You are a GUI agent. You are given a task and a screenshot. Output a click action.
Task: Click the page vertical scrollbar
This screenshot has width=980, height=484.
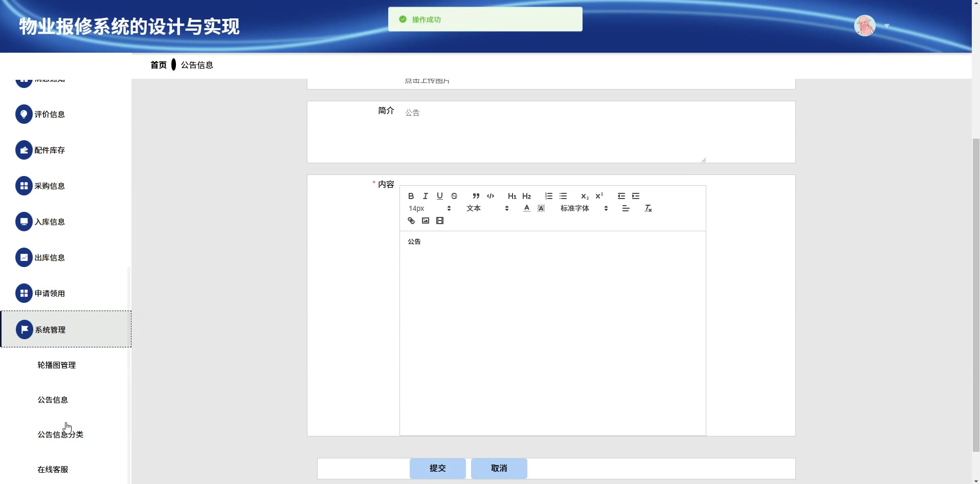(976, 294)
